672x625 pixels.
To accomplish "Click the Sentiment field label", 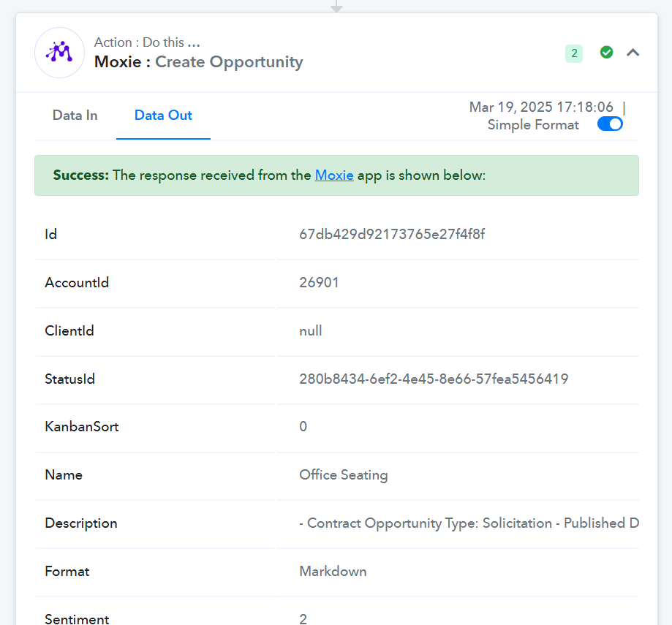I will point(77,619).
